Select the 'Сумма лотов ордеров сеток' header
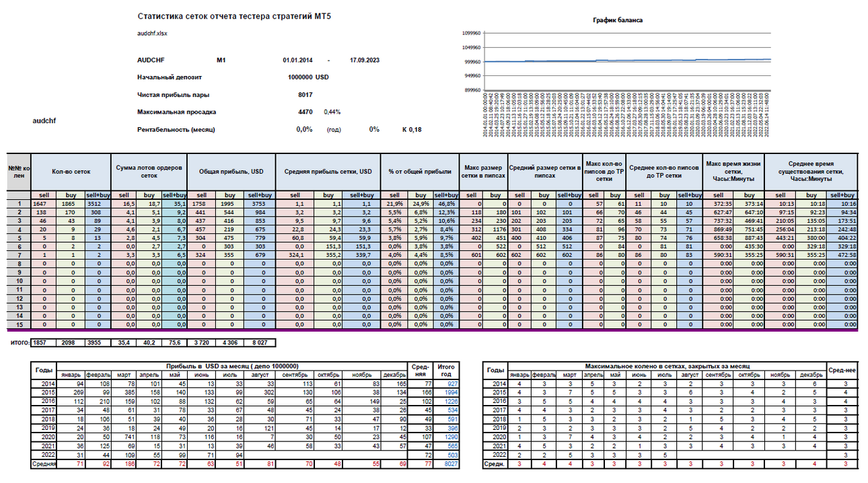 148,172
